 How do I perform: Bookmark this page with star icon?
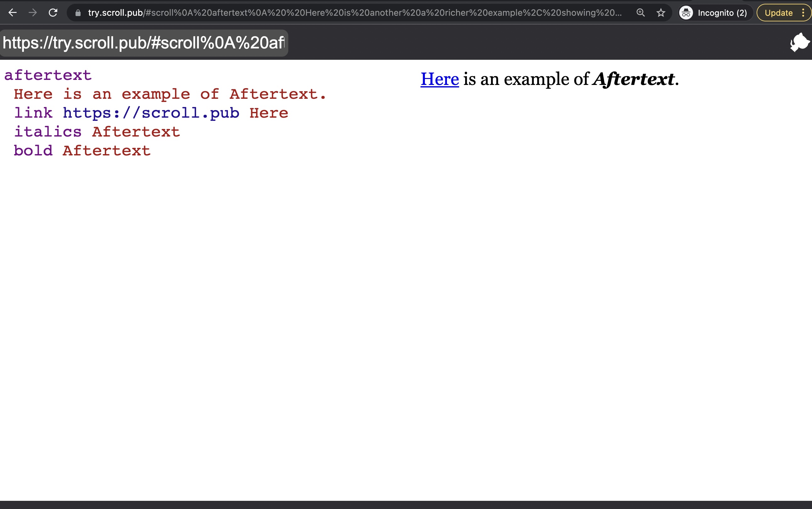click(x=660, y=13)
